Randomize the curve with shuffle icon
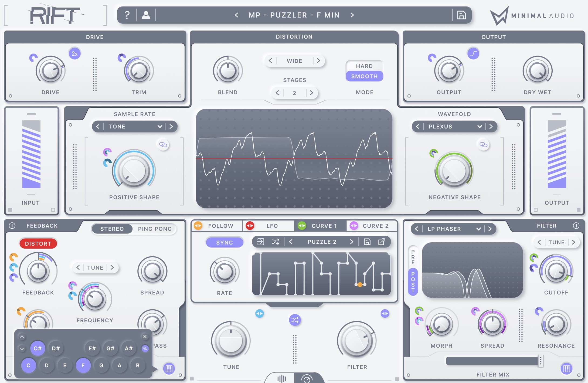588x383 pixels. [x=275, y=242]
